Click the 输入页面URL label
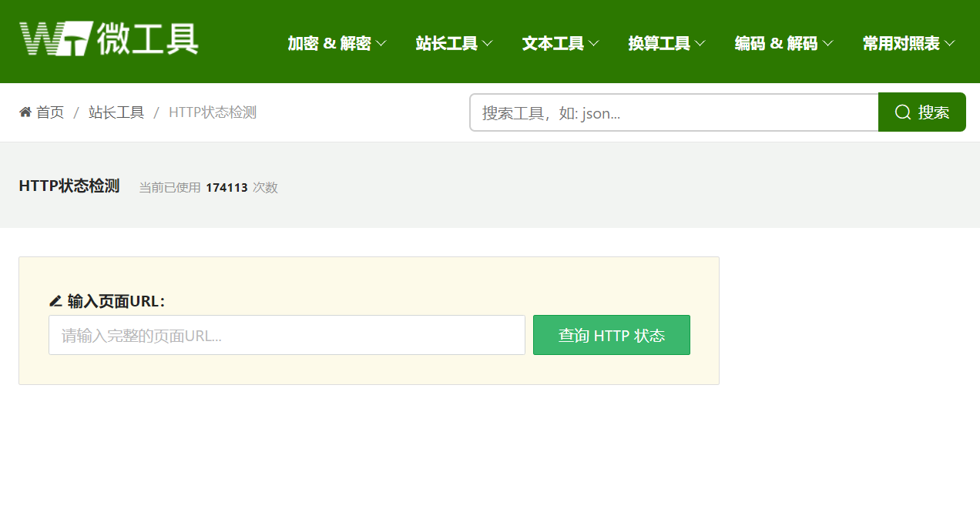980x529 pixels. coord(116,301)
